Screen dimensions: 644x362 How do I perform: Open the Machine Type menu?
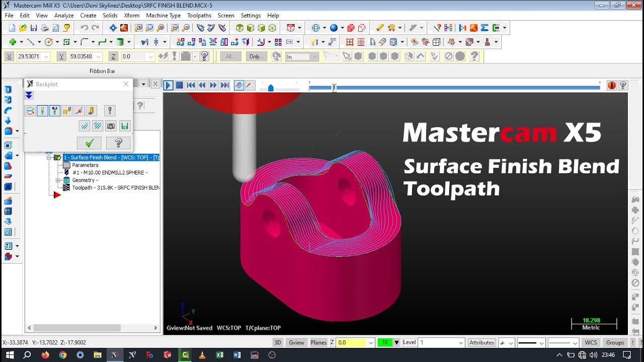[x=164, y=16]
